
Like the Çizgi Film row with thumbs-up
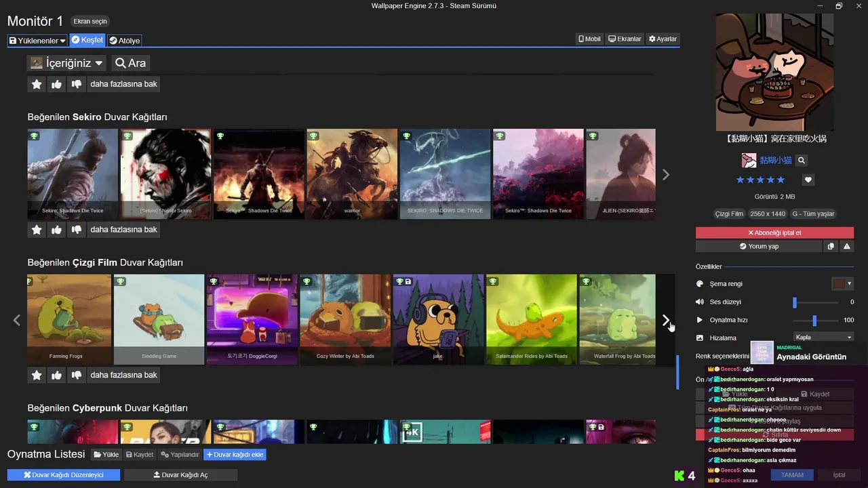point(56,375)
